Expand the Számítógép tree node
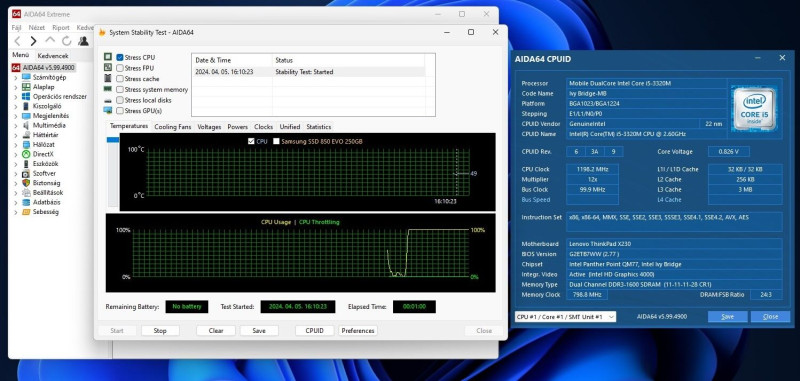Image resolution: width=800 pixels, height=381 pixels. (x=15, y=78)
